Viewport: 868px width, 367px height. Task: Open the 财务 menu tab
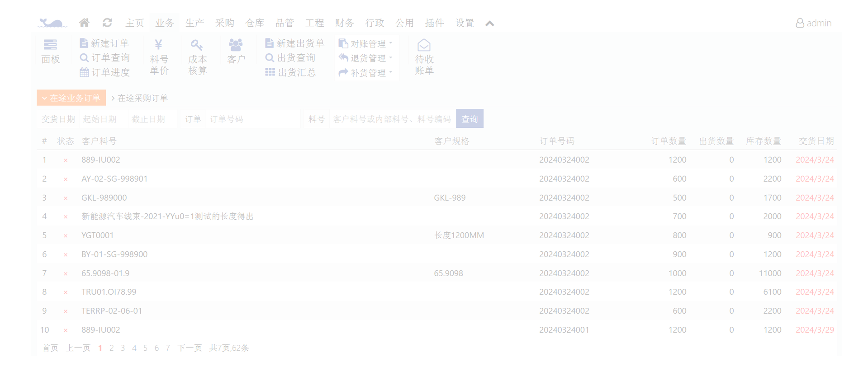point(344,23)
